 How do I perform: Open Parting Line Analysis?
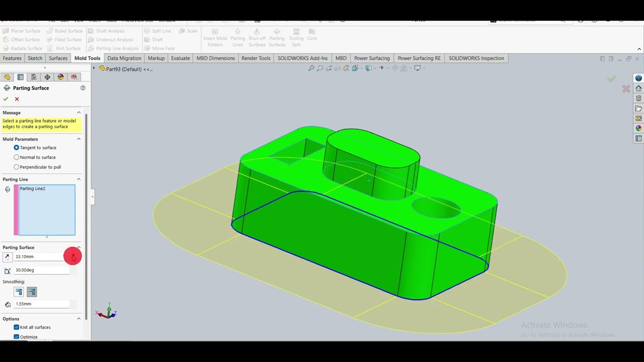[x=113, y=48]
